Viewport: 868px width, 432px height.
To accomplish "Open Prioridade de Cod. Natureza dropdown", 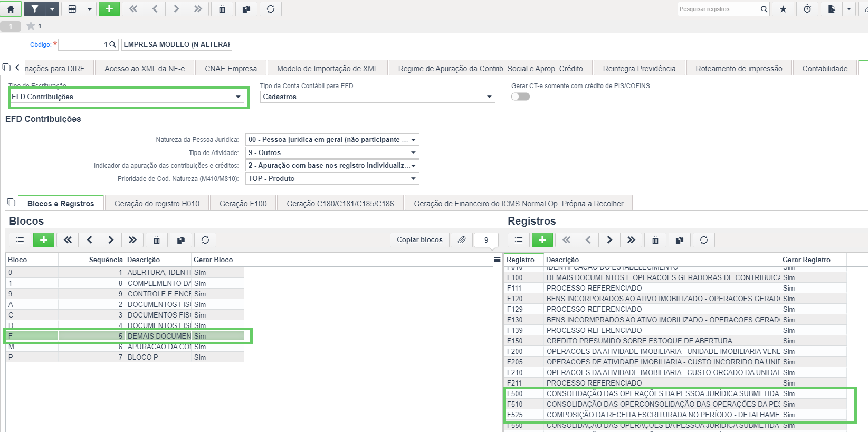I will 332,178.
